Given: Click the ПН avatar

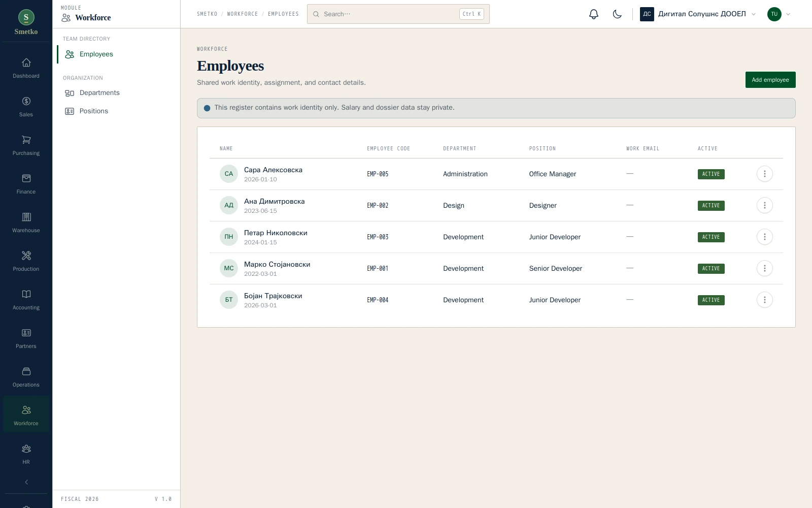Looking at the screenshot, I should pyautogui.click(x=229, y=237).
